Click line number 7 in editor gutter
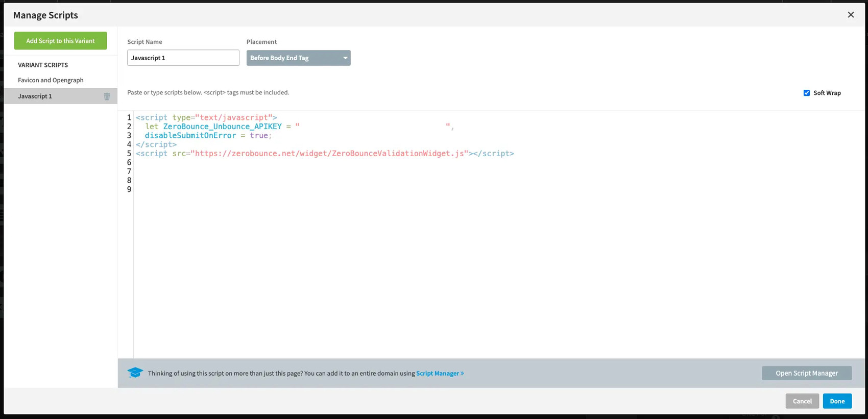Viewport: 868px width, 419px height. coord(129,171)
